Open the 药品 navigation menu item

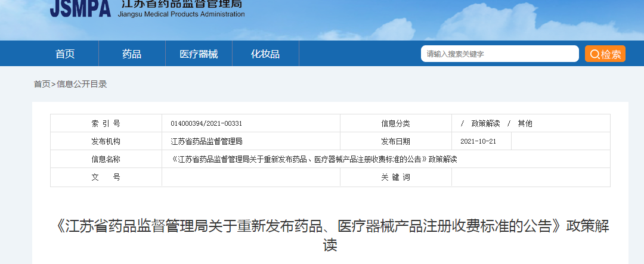tap(132, 54)
